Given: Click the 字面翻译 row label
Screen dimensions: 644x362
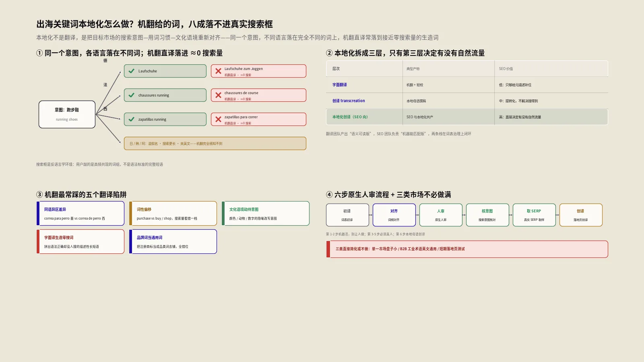Looking at the screenshot, I should coord(340,85).
